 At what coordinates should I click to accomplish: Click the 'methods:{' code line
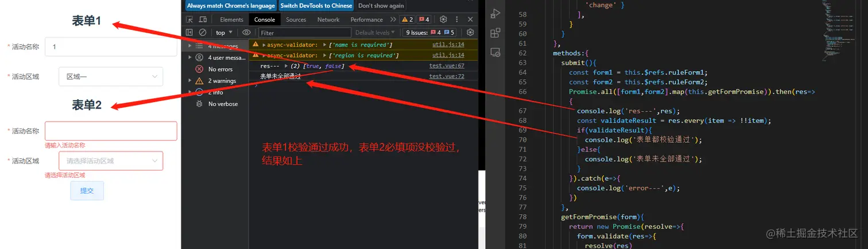pyautogui.click(x=571, y=53)
